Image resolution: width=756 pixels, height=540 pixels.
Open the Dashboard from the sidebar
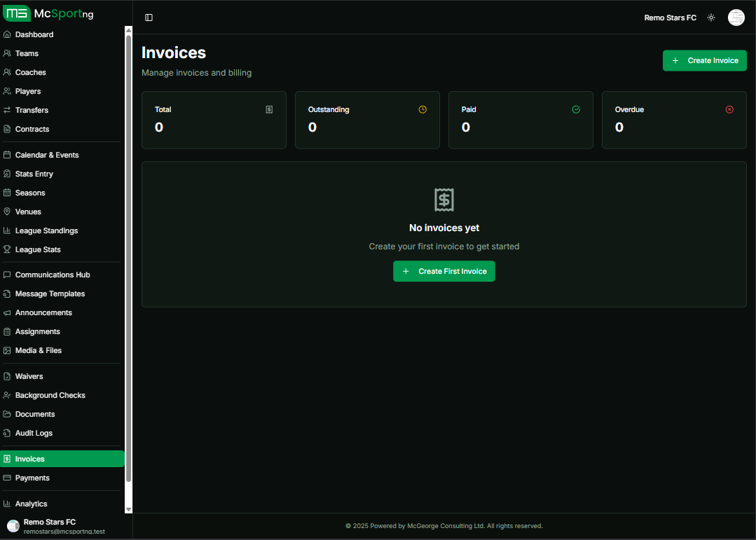(x=34, y=34)
